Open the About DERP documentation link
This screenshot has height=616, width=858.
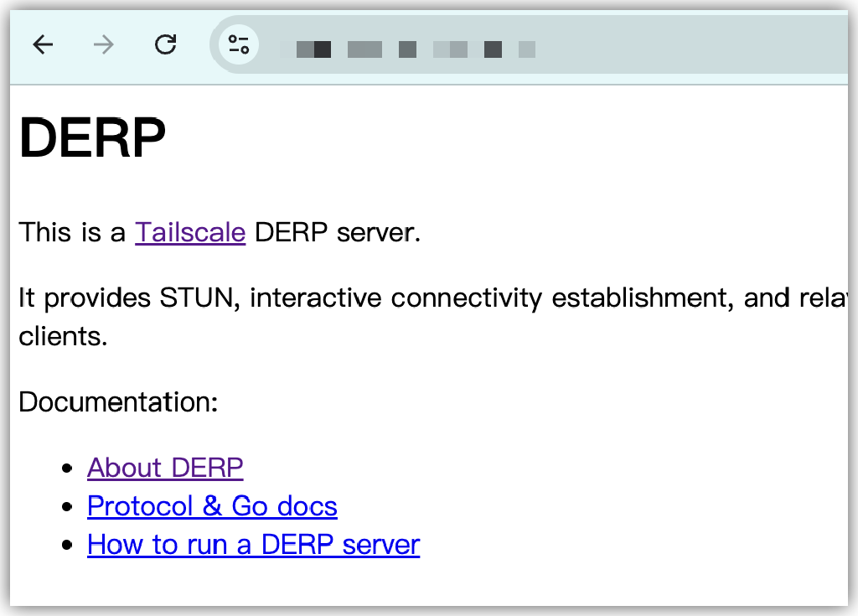coord(164,467)
